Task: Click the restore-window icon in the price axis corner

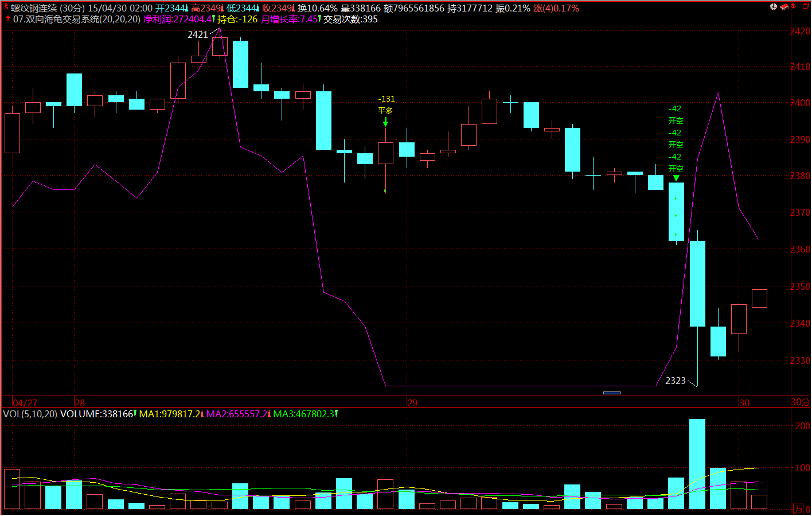Action: tap(806, 6)
